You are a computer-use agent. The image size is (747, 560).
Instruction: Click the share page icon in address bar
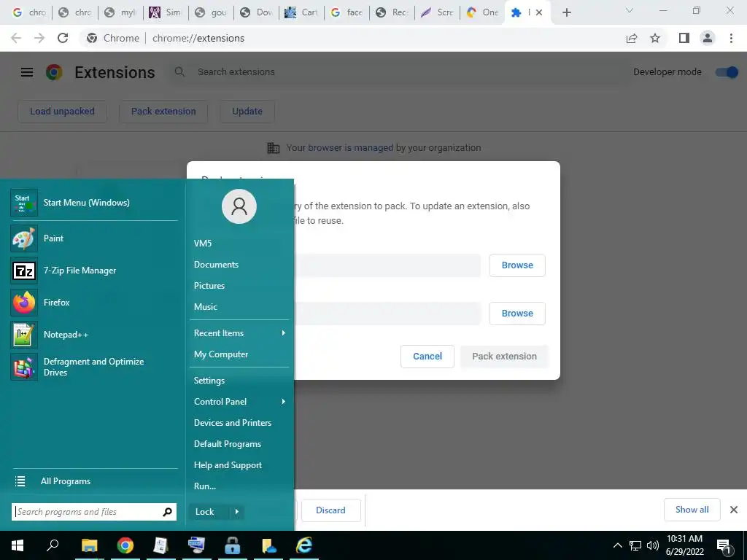pyautogui.click(x=632, y=38)
